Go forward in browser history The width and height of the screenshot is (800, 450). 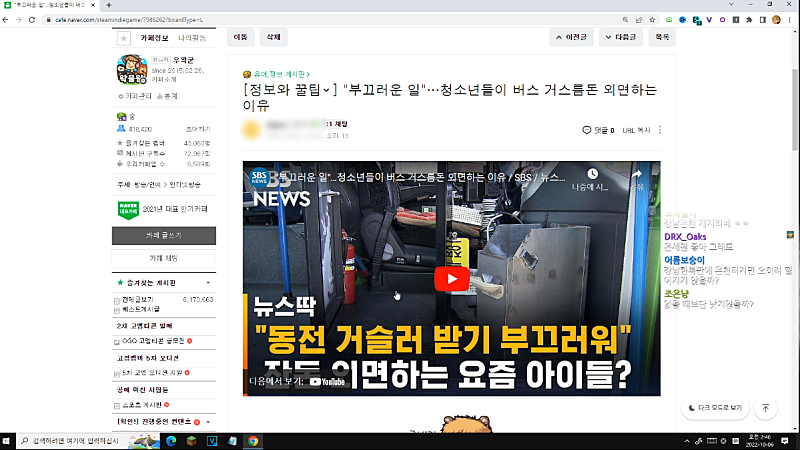click(x=18, y=20)
